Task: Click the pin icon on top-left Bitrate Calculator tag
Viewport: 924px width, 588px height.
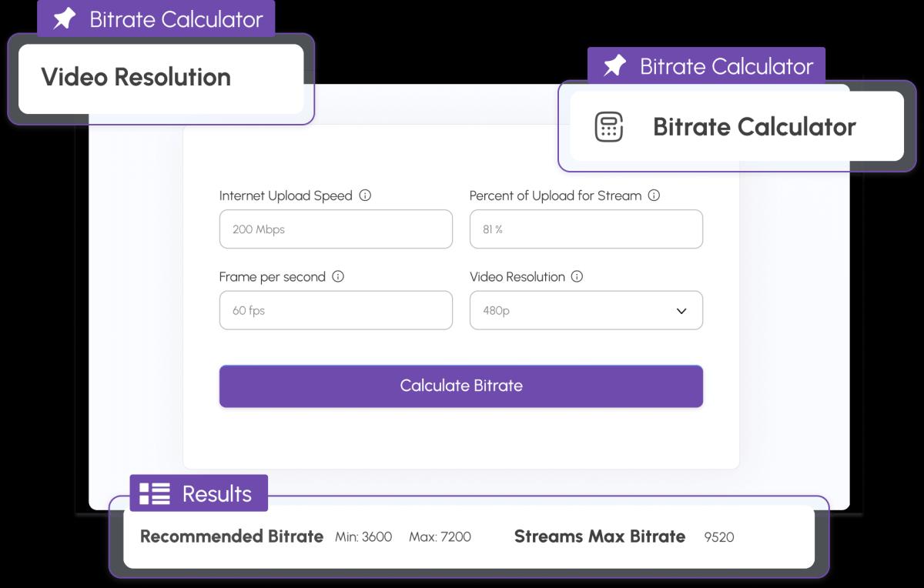Action: 65,19
